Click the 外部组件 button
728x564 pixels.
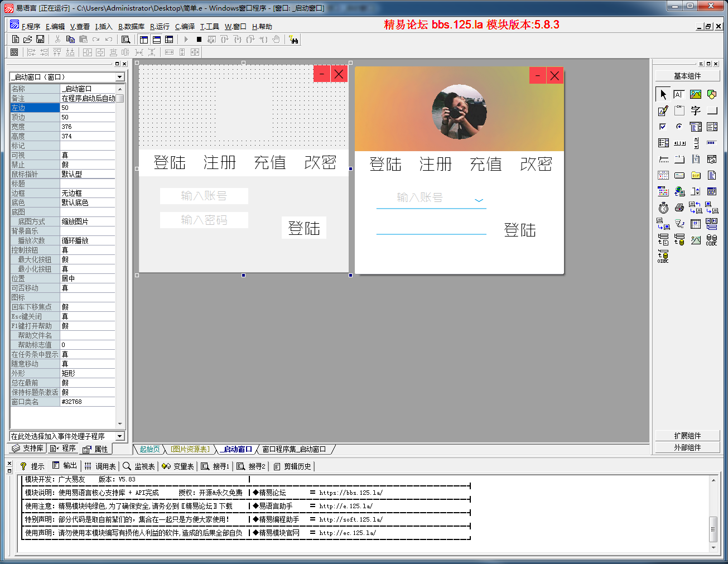coord(687,447)
